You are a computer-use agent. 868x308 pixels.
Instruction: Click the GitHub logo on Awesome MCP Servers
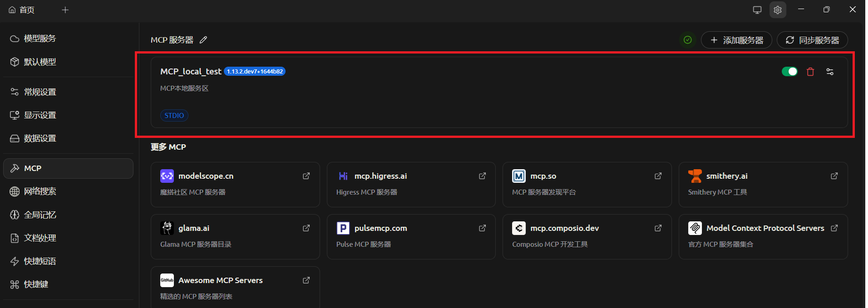tap(167, 280)
